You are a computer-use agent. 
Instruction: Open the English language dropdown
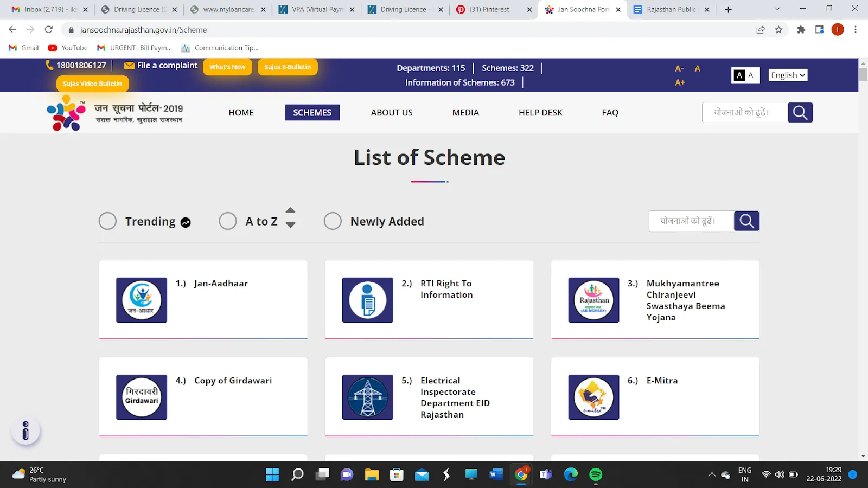tap(788, 75)
